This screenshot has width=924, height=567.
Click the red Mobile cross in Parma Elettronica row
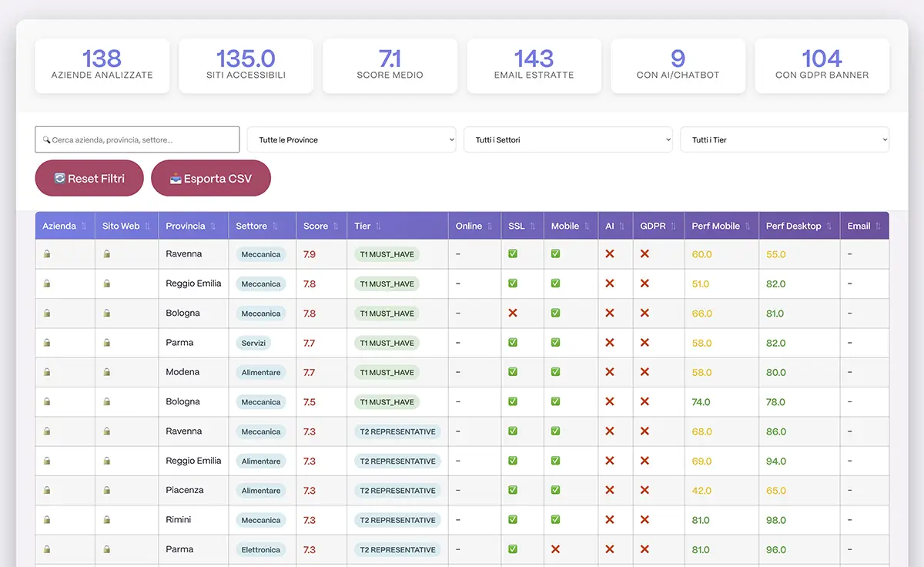555,549
